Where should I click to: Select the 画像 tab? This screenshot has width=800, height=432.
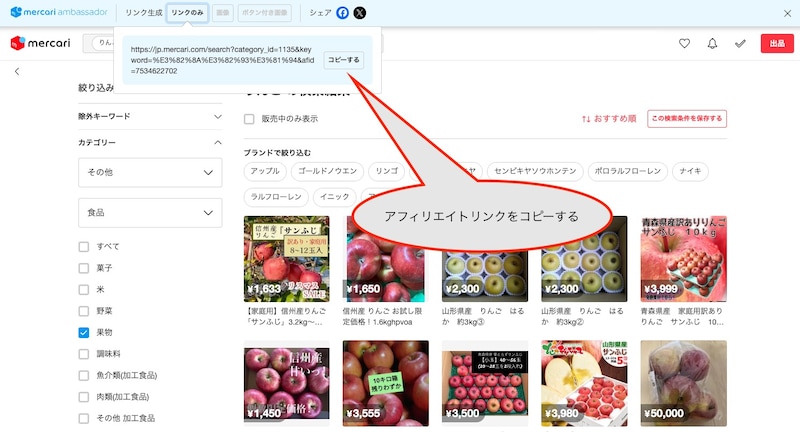pyautogui.click(x=223, y=13)
